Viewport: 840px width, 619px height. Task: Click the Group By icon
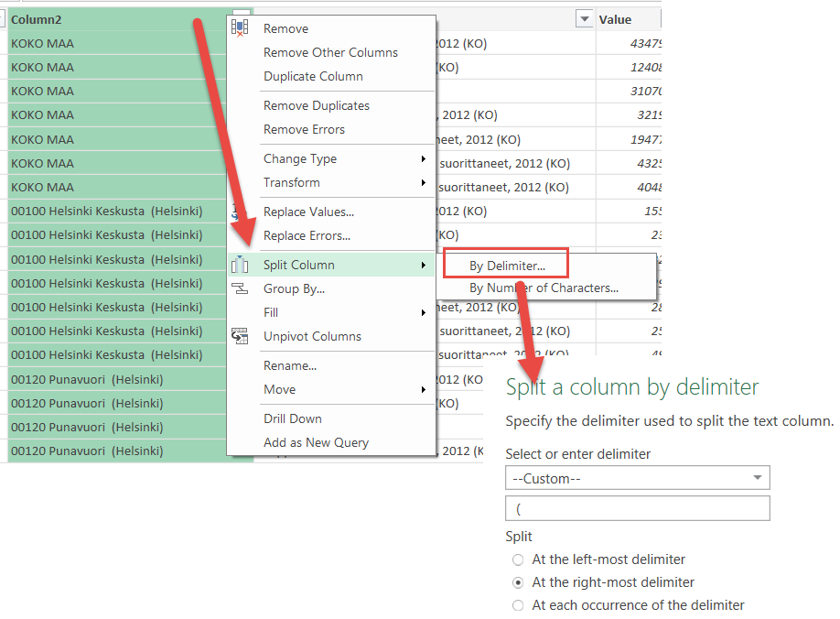[x=240, y=289]
